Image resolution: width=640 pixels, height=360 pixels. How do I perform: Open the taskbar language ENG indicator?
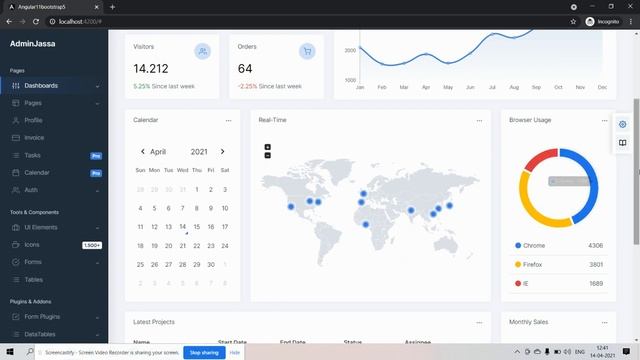pos(580,352)
